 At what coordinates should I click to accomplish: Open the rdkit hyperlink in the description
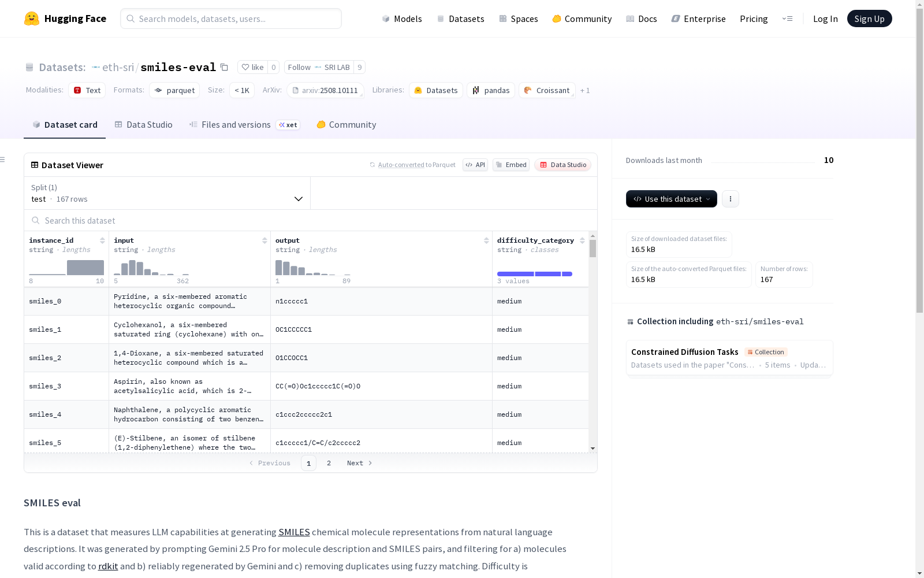point(108,566)
